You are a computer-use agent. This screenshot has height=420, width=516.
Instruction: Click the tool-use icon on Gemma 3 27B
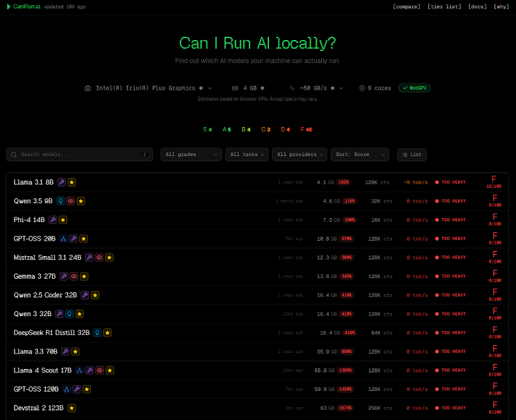tap(64, 277)
